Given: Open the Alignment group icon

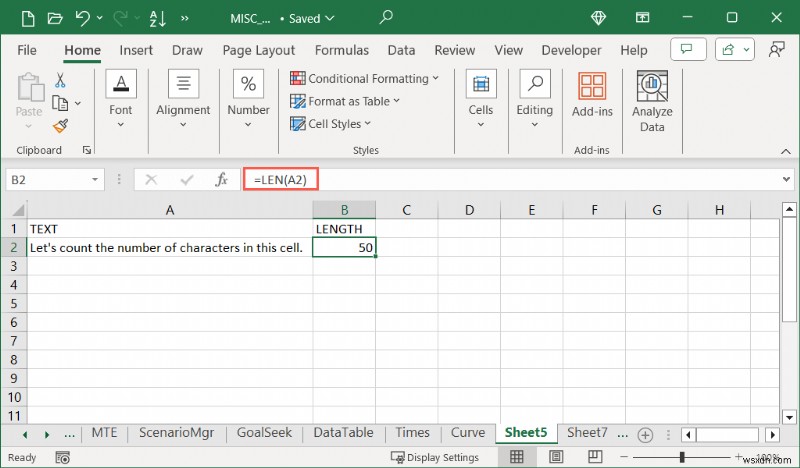Looking at the screenshot, I should 184,84.
